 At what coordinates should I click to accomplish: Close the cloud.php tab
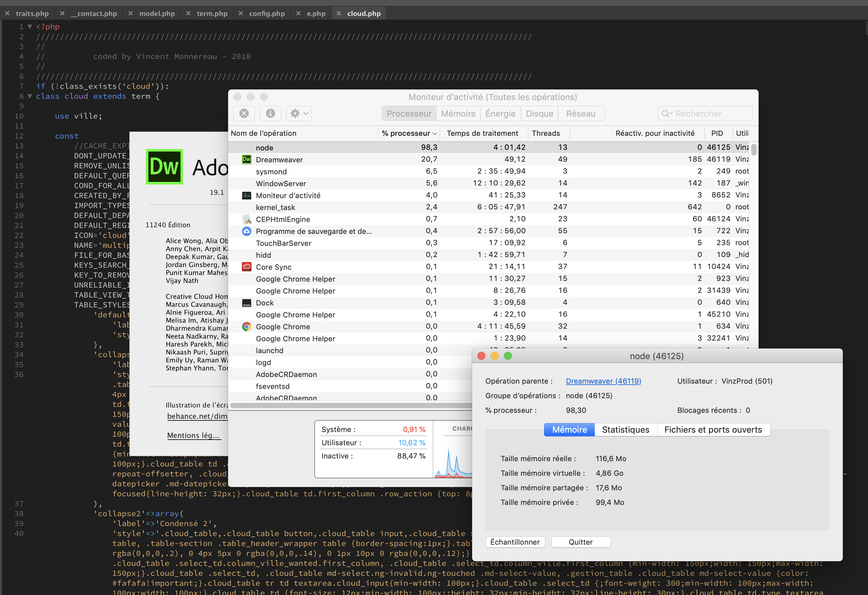tap(339, 14)
